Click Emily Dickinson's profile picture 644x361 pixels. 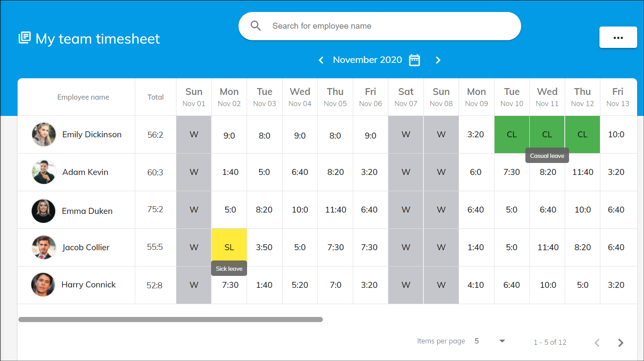tap(43, 134)
